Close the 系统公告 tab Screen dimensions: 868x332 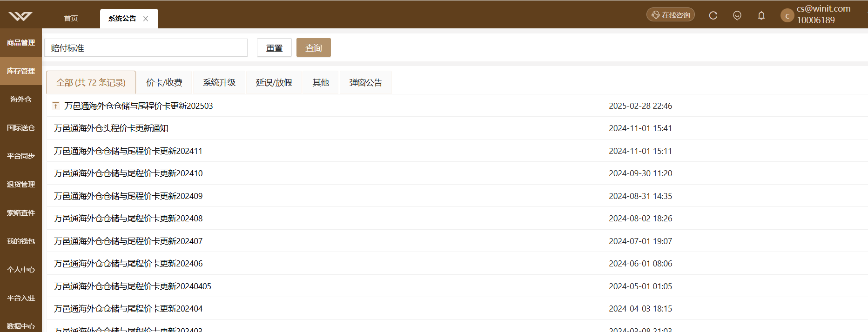coord(146,19)
